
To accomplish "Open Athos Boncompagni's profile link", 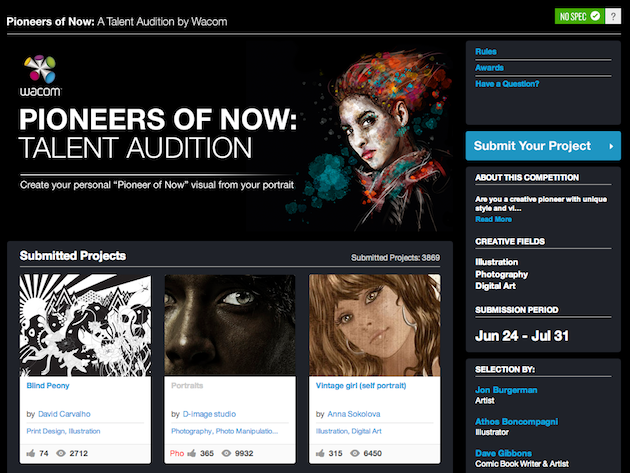I will pyautogui.click(x=516, y=422).
